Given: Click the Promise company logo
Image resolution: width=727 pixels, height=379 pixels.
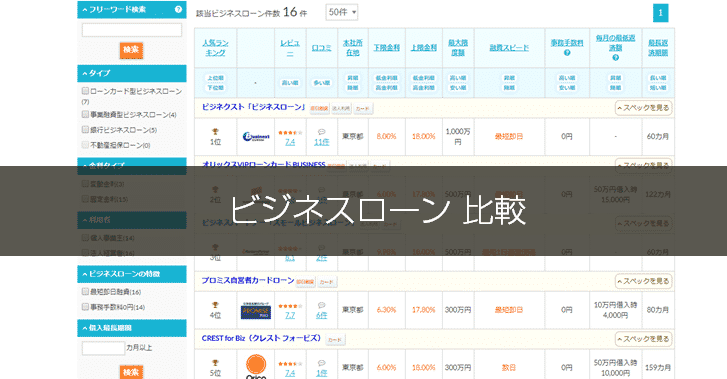Looking at the screenshot, I should [x=256, y=310].
